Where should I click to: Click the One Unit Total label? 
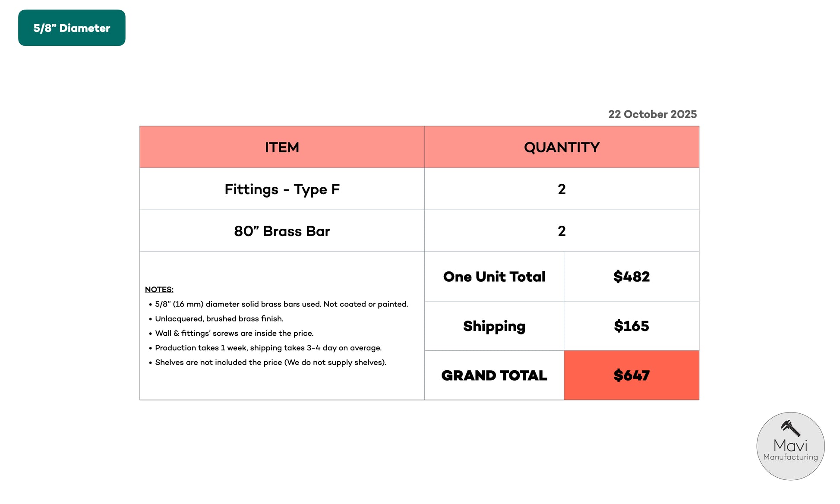(494, 277)
